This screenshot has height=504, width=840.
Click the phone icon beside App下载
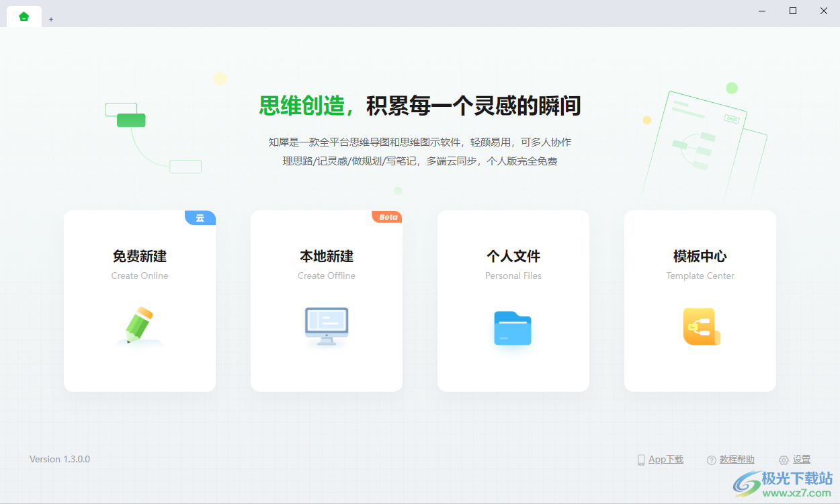pos(641,460)
